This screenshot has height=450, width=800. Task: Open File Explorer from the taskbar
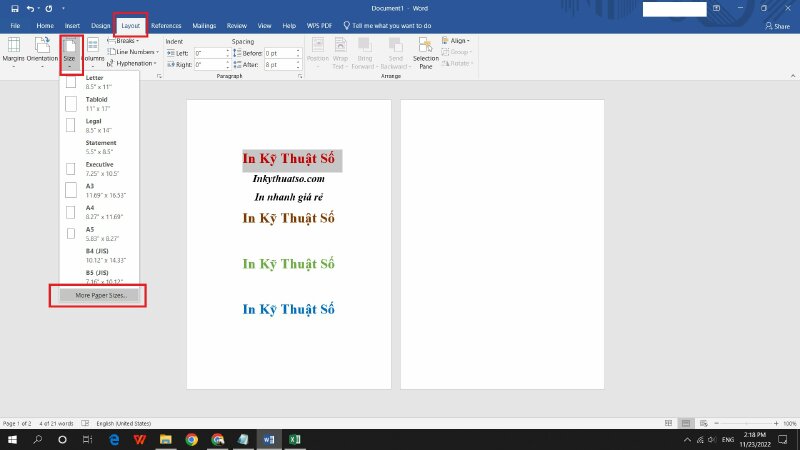coord(165,439)
